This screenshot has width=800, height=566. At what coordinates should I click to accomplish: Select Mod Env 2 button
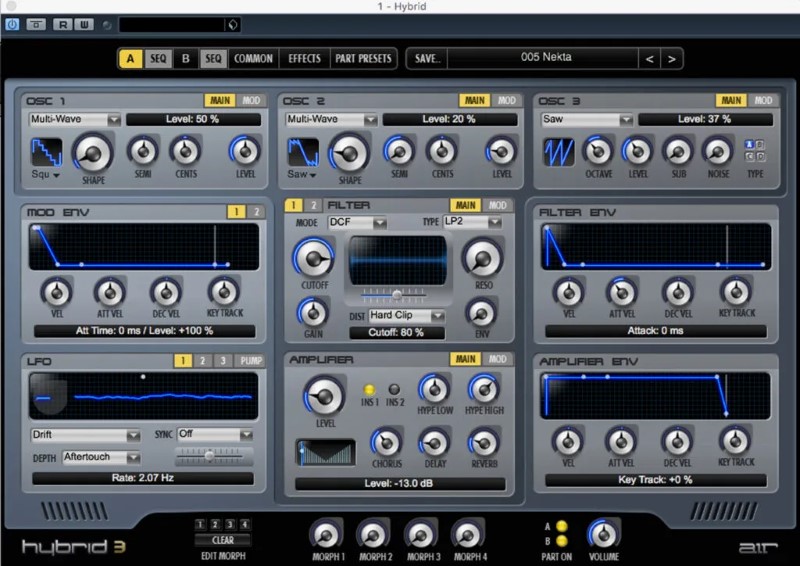257,212
